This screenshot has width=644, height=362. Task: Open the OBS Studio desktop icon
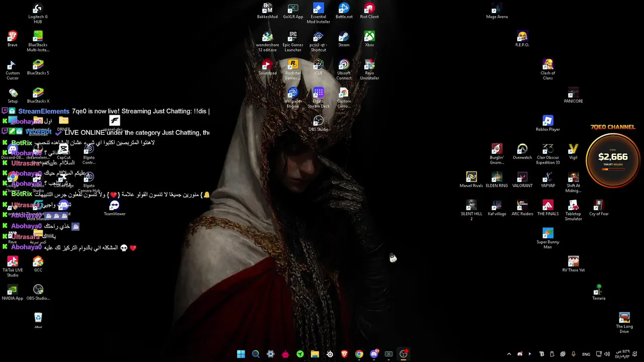point(318,124)
